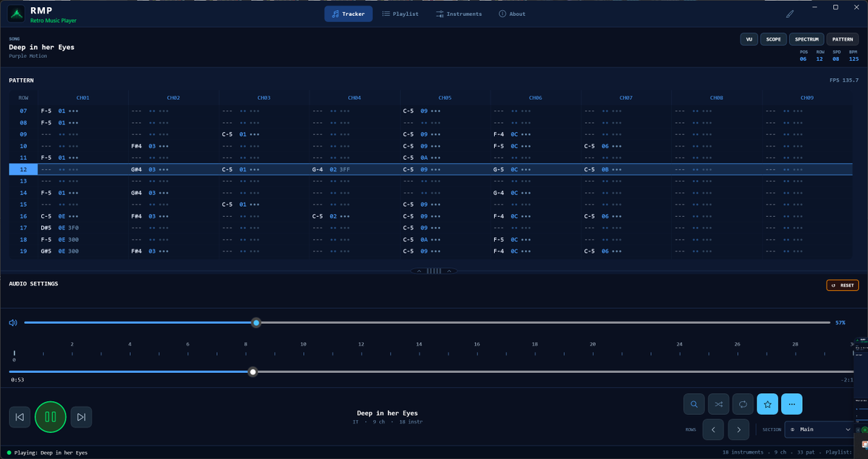Click cell 'F-4 0C' in row 09
This screenshot has width=868, height=459.
pyautogui.click(x=513, y=134)
